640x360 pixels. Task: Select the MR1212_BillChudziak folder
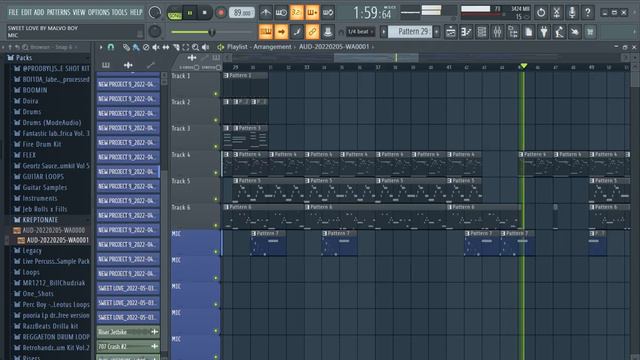click(x=53, y=283)
